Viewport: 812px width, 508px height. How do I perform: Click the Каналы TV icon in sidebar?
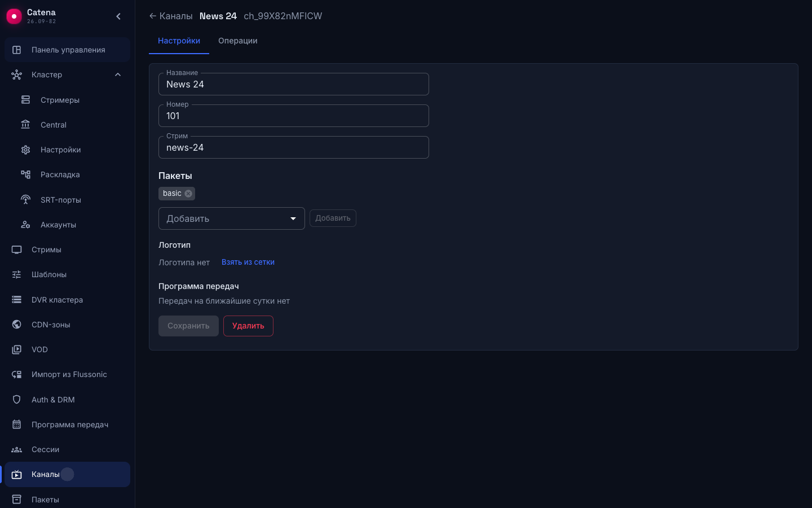pos(17,474)
